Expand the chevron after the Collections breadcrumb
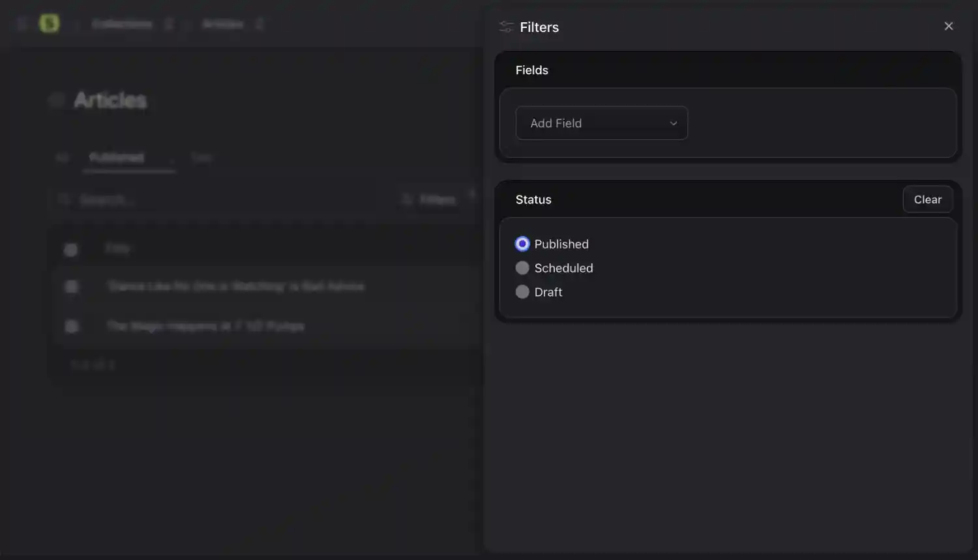This screenshot has width=978, height=560. tap(169, 23)
